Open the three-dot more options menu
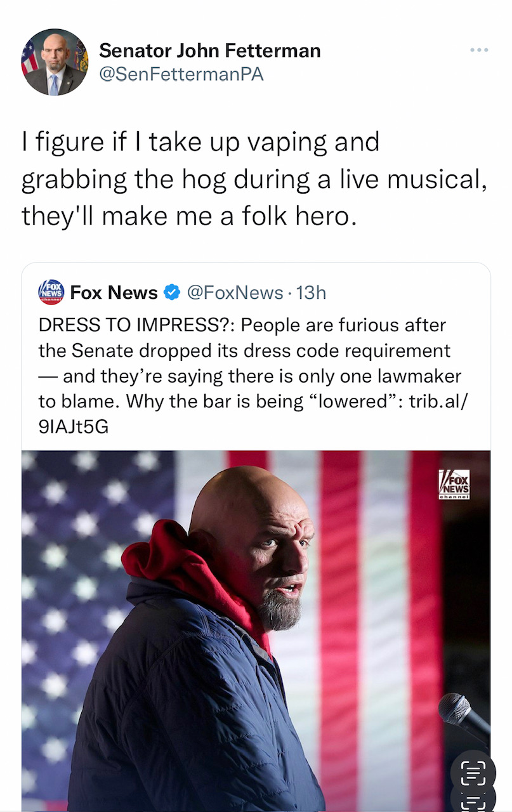This screenshot has width=512, height=812. (x=480, y=50)
